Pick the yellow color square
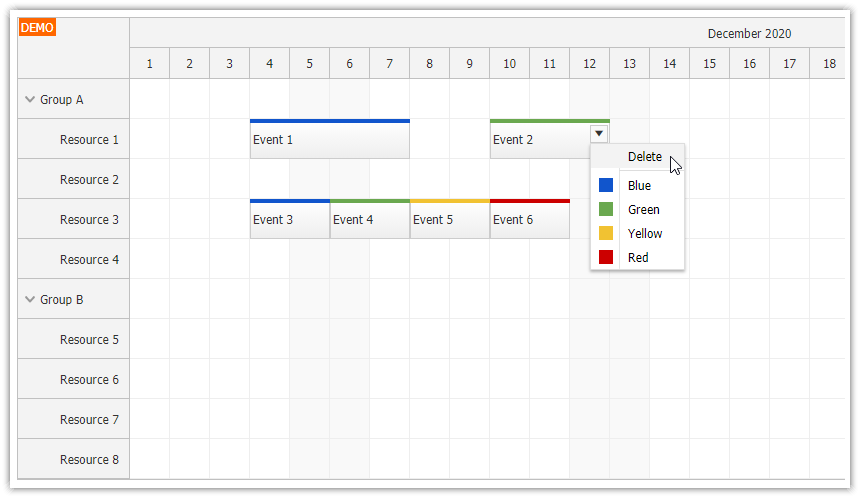 pos(606,233)
